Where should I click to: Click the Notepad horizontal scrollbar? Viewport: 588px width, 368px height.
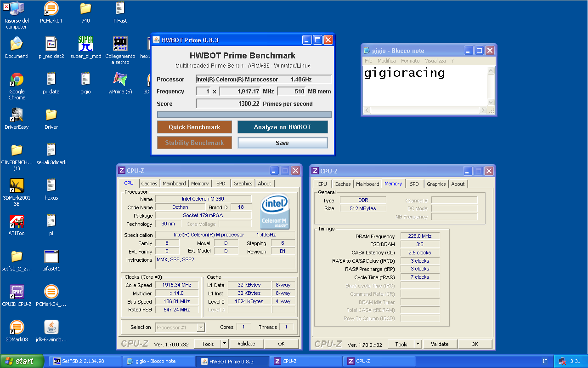coord(425,110)
